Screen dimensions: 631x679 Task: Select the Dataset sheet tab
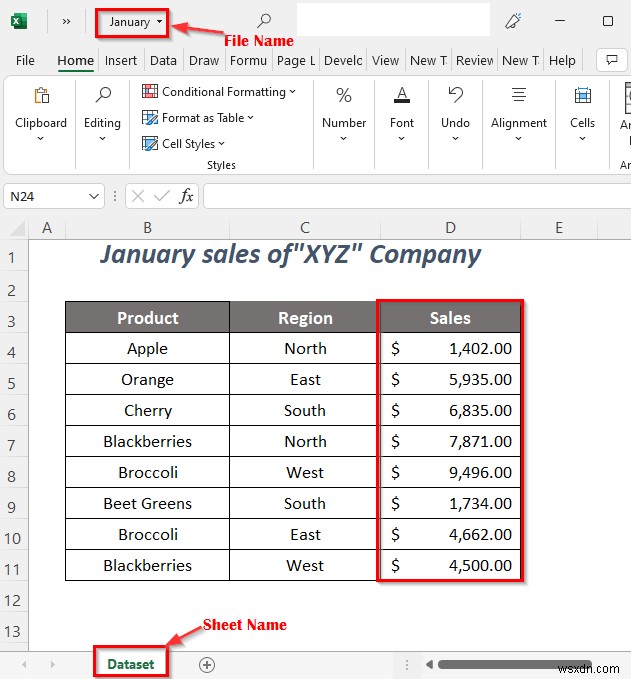[130, 664]
